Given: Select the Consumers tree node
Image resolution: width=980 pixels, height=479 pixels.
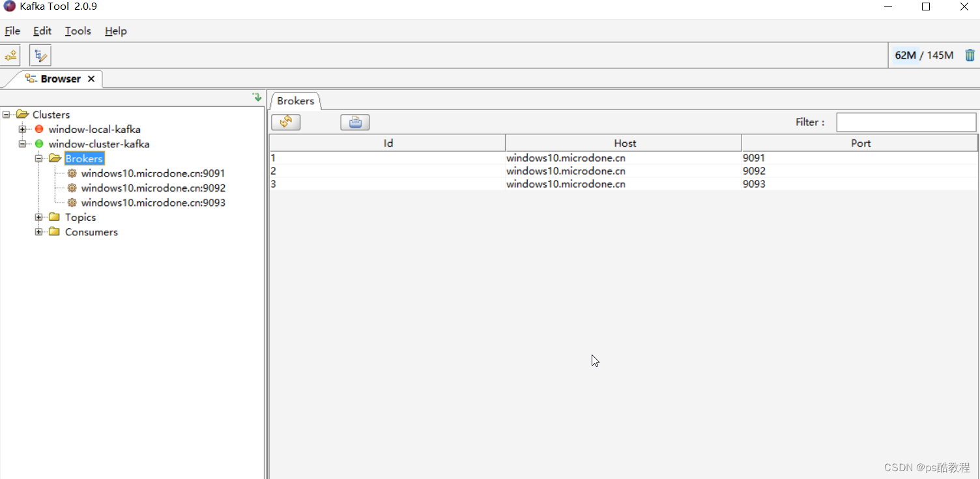Looking at the screenshot, I should (91, 232).
